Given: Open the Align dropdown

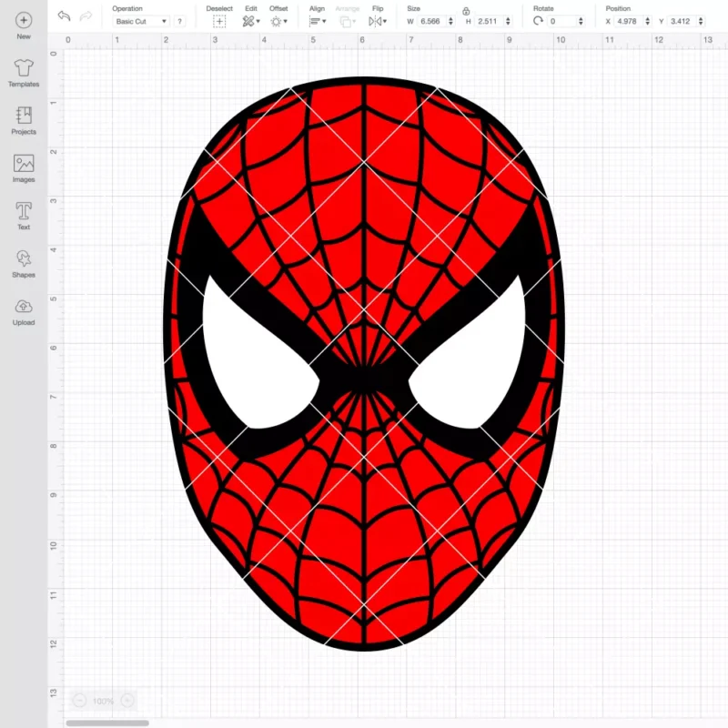Looking at the screenshot, I should (x=318, y=21).
